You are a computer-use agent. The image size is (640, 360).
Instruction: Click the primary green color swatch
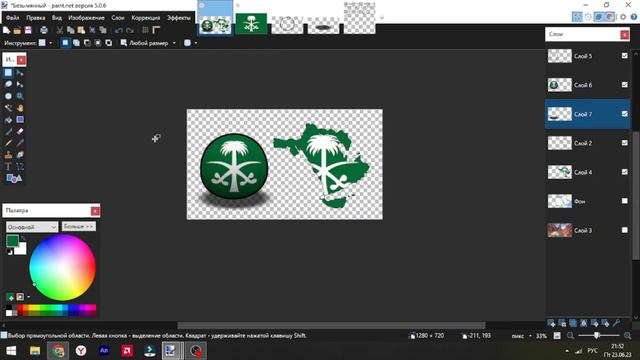[x=12, y=241]
